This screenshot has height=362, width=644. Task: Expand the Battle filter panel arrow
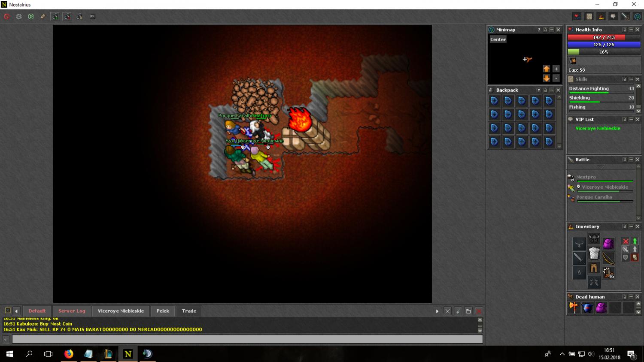click(x=601, y=167)
